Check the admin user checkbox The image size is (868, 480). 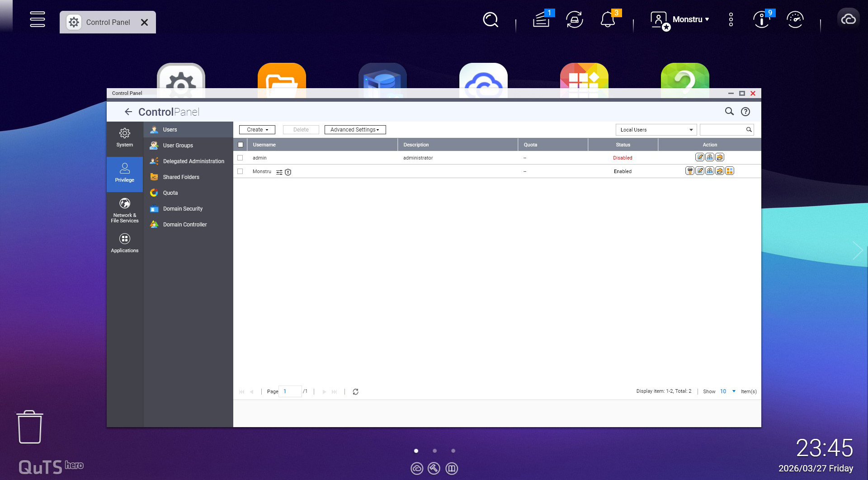(240, 158)
